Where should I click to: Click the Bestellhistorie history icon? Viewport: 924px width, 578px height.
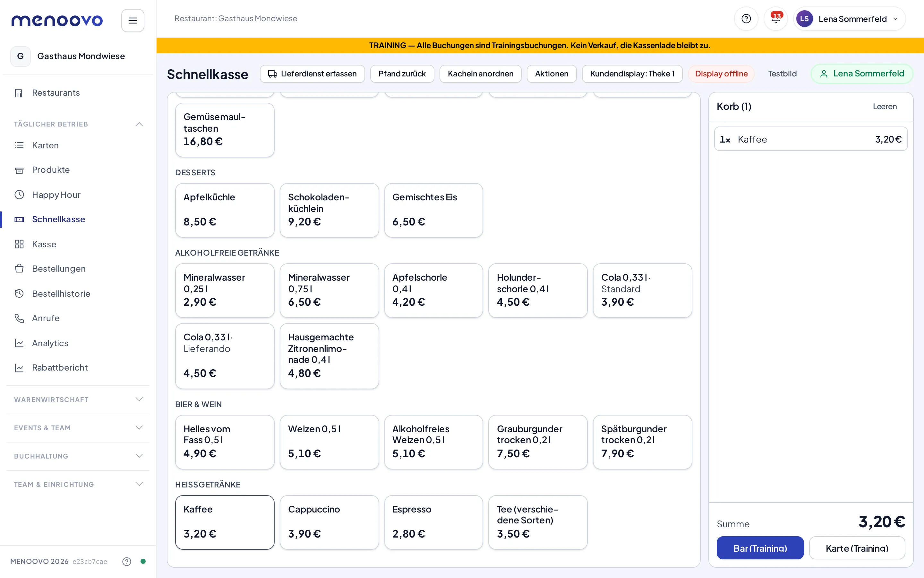(19, 293)
